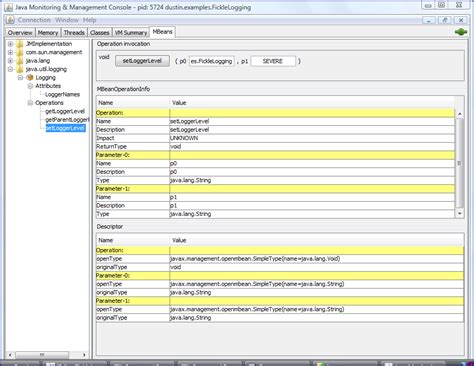474x366 pixels.
Task: Click openType value containing java.lang.Void
Action: coord(317,259)
